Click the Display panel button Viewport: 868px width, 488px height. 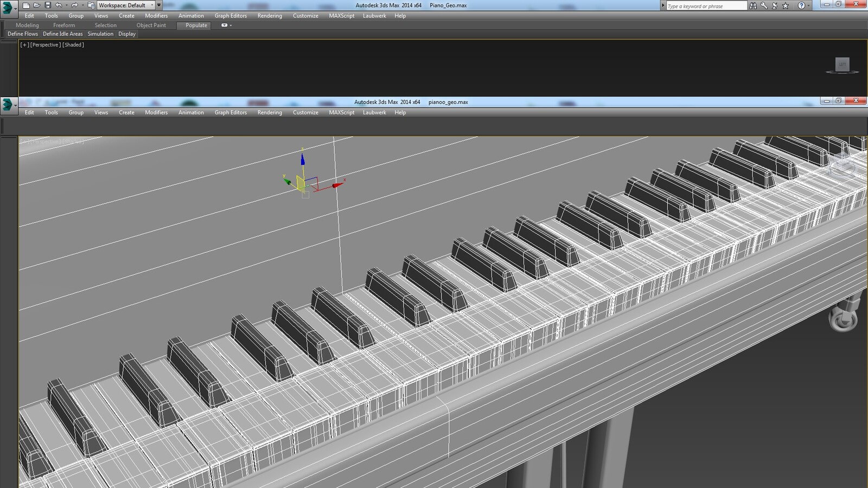(127, 34)
